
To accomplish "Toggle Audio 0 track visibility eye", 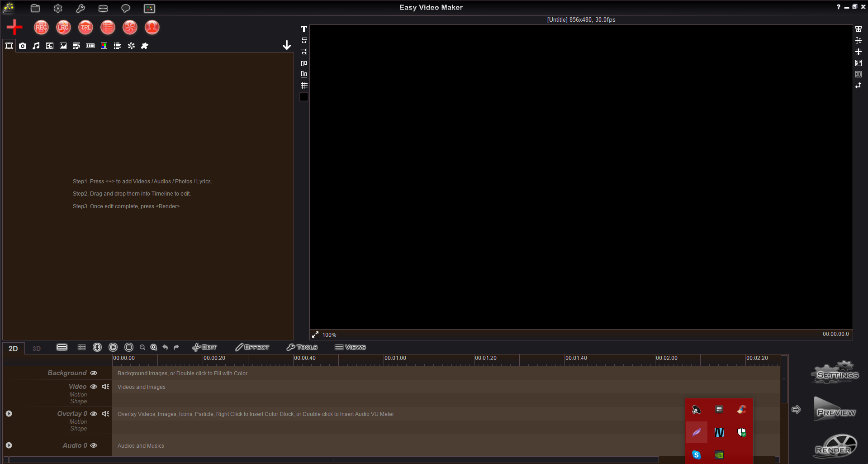I will pos(94,445).
